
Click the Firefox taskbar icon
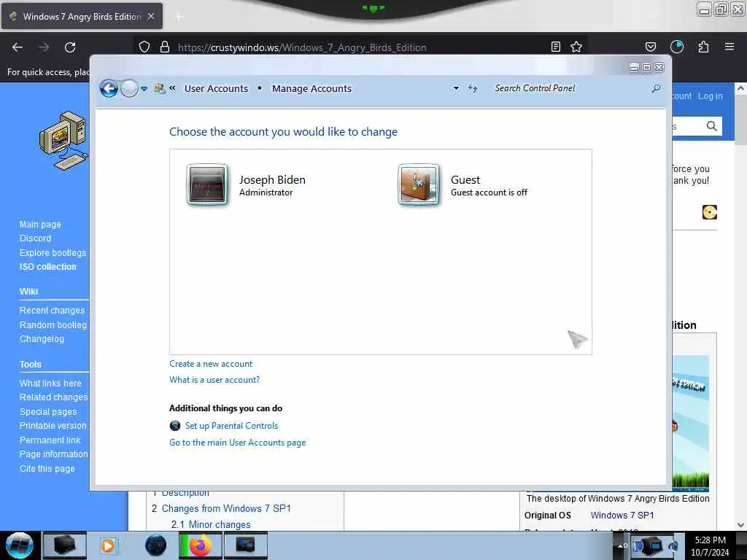pos(200,545)
